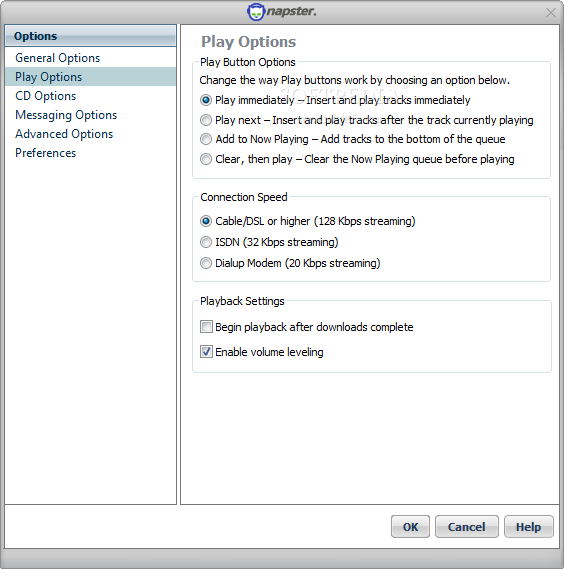Screen dimensions: 564x569
Task: Click the Napster cat logo icon
Action: (x=256, y=12)
